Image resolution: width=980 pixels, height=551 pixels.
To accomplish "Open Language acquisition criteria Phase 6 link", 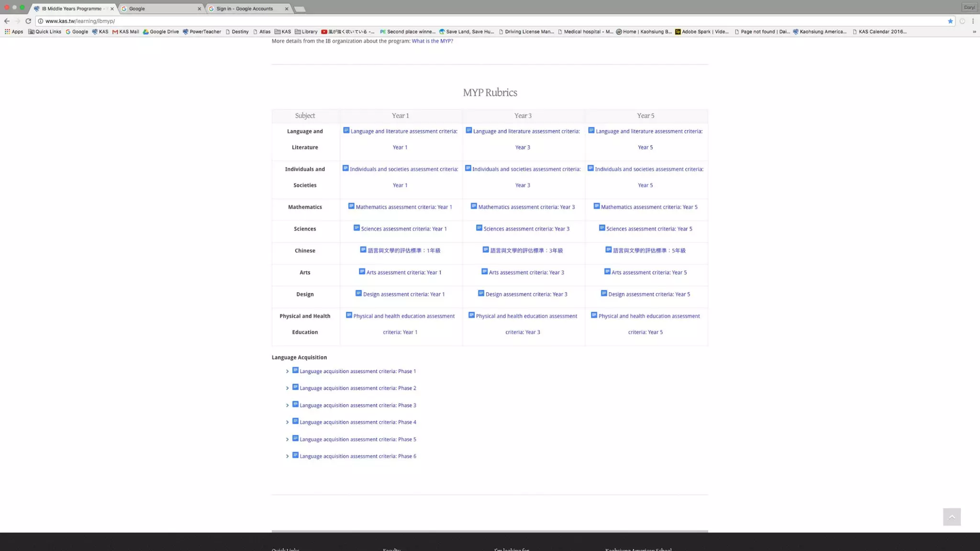I will coord(357,456).
